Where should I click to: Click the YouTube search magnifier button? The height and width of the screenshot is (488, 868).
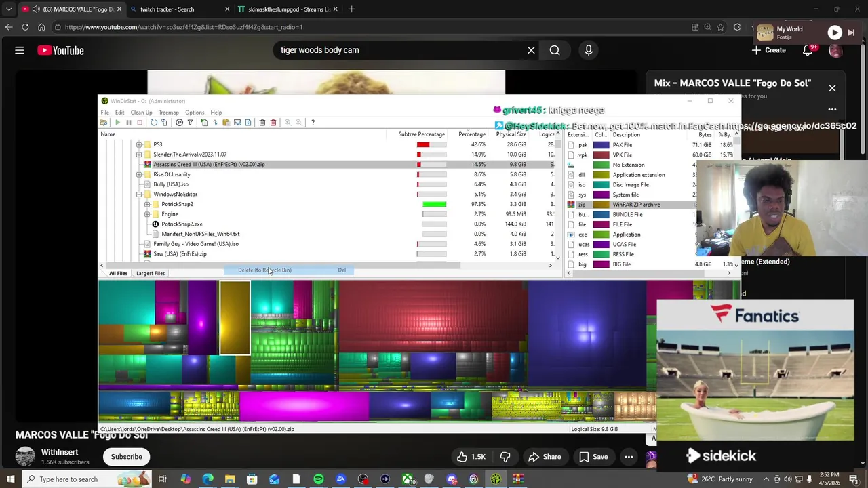point(555,50)
